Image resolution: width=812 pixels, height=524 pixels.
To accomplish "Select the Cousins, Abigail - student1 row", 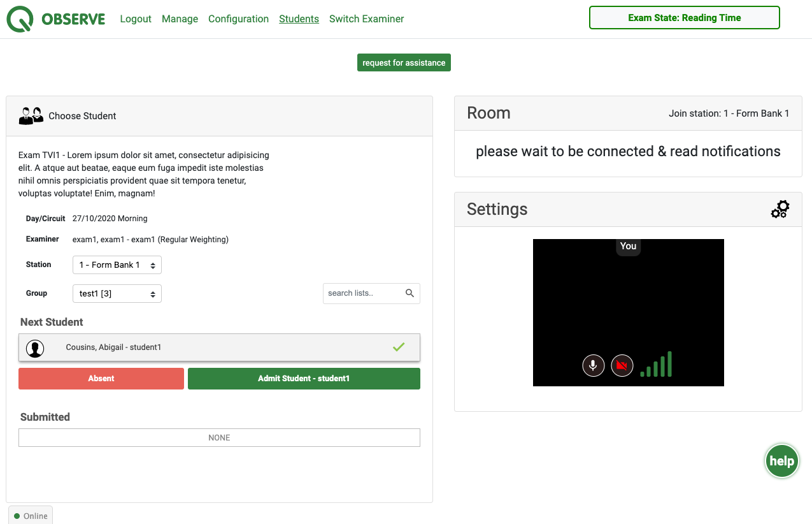I will (x=219, y=347).
